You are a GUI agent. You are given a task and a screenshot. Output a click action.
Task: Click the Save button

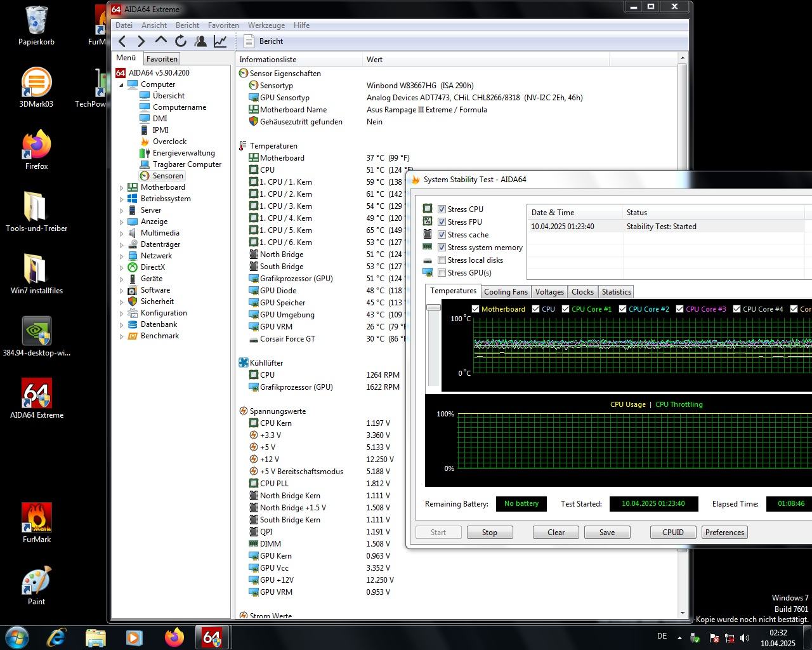tap(607, 533)
